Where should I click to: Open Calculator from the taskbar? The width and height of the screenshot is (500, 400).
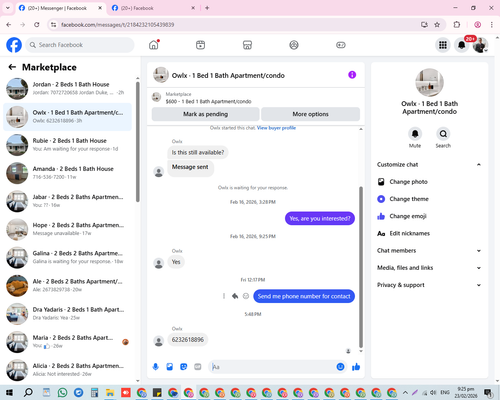tap(94, 392)
